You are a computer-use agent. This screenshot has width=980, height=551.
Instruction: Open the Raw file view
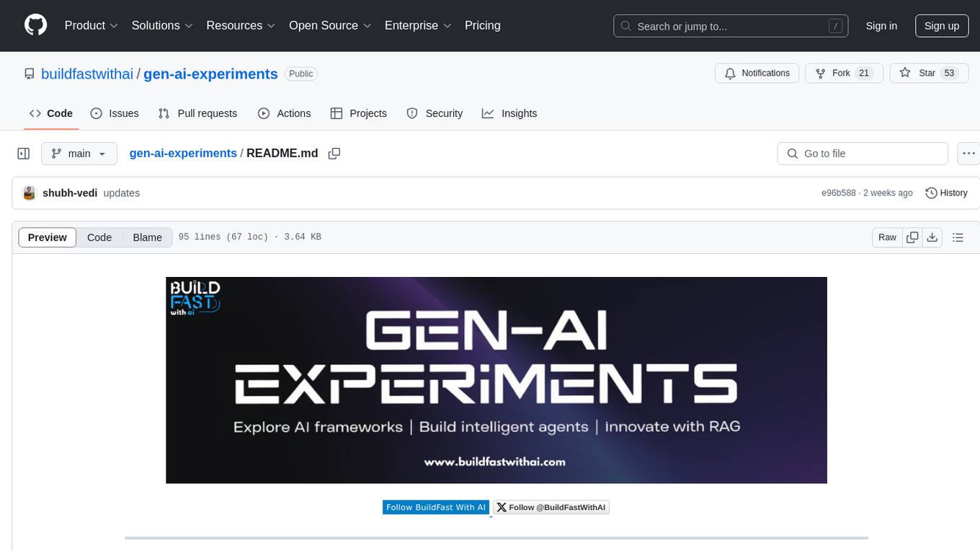point(888,237)
